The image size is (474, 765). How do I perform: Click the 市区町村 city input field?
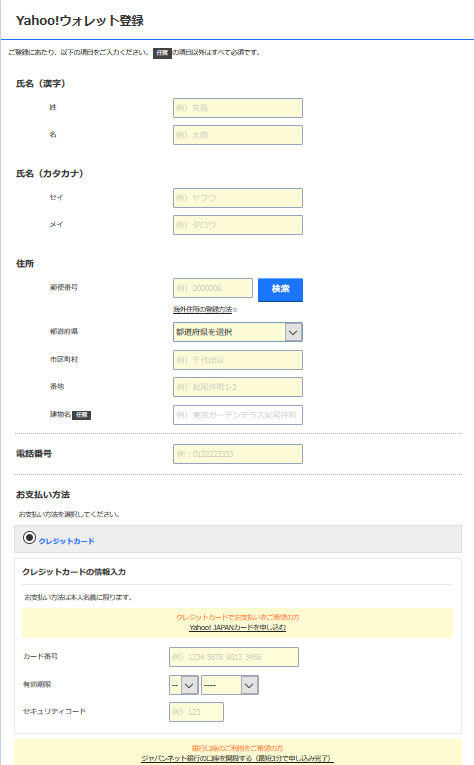(237, 360)
